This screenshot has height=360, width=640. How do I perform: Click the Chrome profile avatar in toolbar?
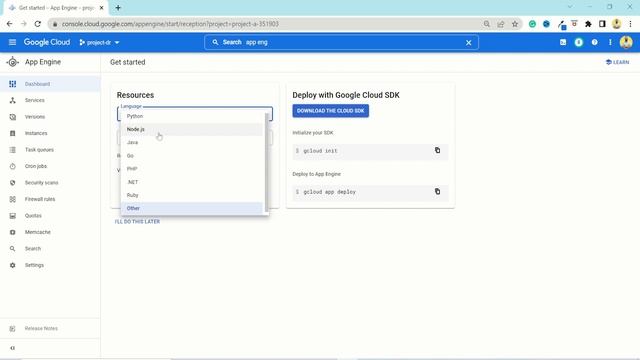(616, 24)
